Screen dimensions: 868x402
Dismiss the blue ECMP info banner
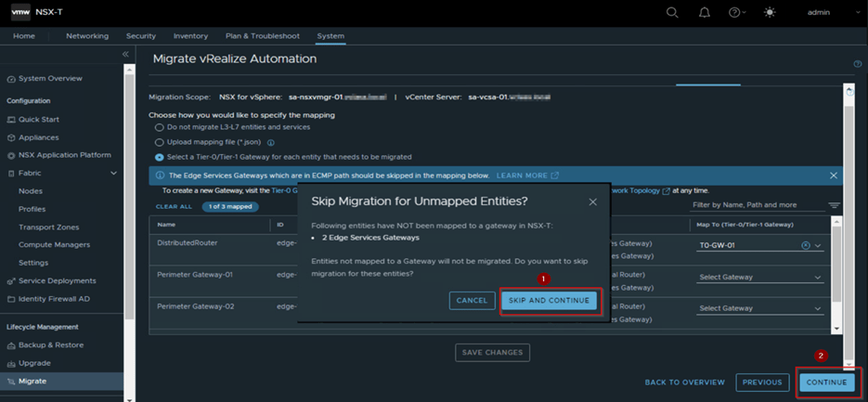coord(833,175)
